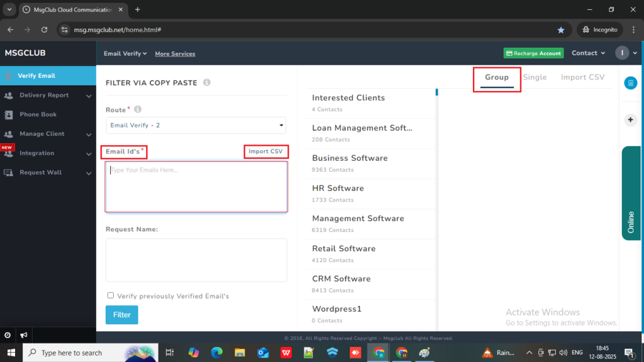Open Microsoft Edge from taskbar
The width and height of the screenshot is (644, 362).
coord(216,353)
